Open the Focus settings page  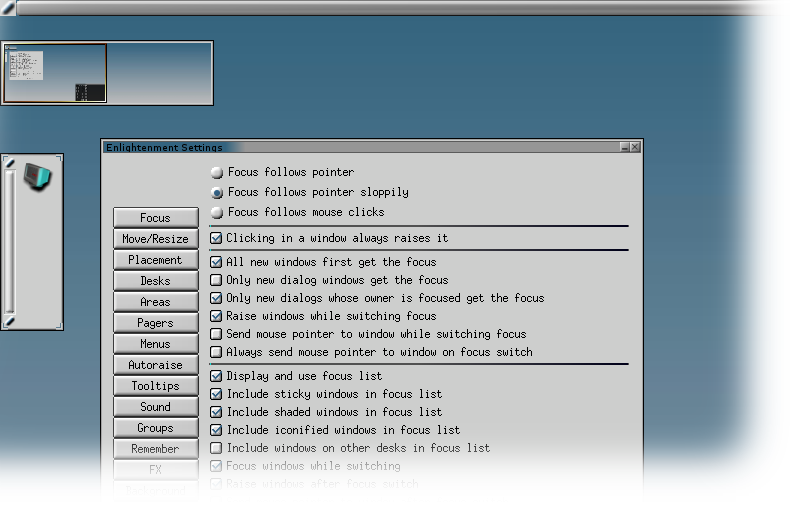[156, 218]
